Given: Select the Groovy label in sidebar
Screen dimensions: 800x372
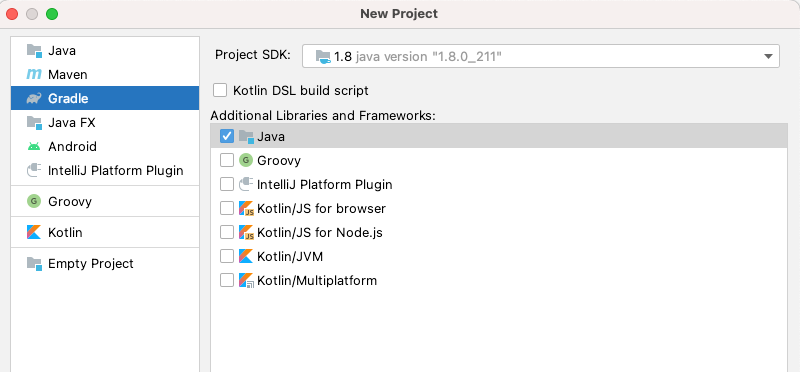Looking at the screenshot, I should point(70,202).
